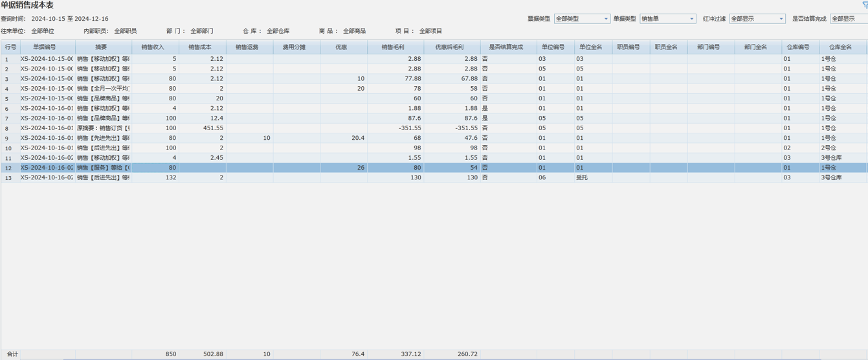The image size is (868, 360).
Task: Select row 3 with 销售毛利 77.88
Action: (395, 79)
